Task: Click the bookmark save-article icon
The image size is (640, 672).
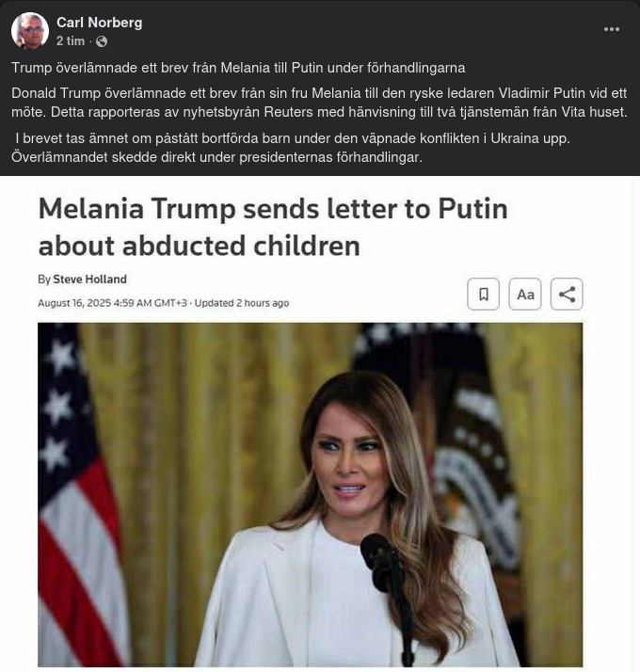Action: (483, 294)
